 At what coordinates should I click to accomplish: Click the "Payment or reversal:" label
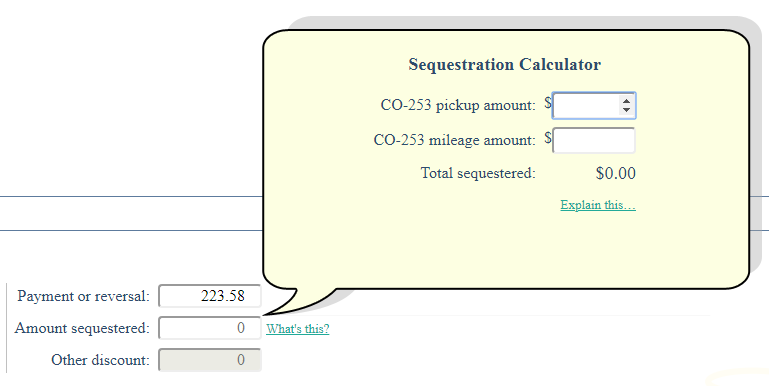[x=83, y=296]
